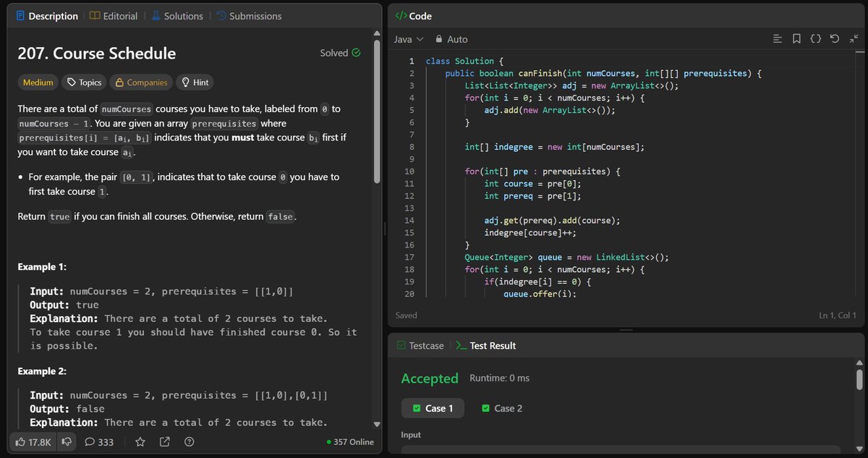Click the description panel vertical scrollbar

(376, 111)
